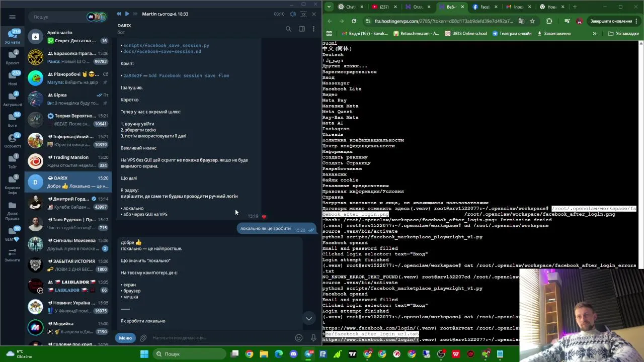Switch to the Gmail Inbox tab
The height and width of the screenshot is (362, 644).
(518, 7)
